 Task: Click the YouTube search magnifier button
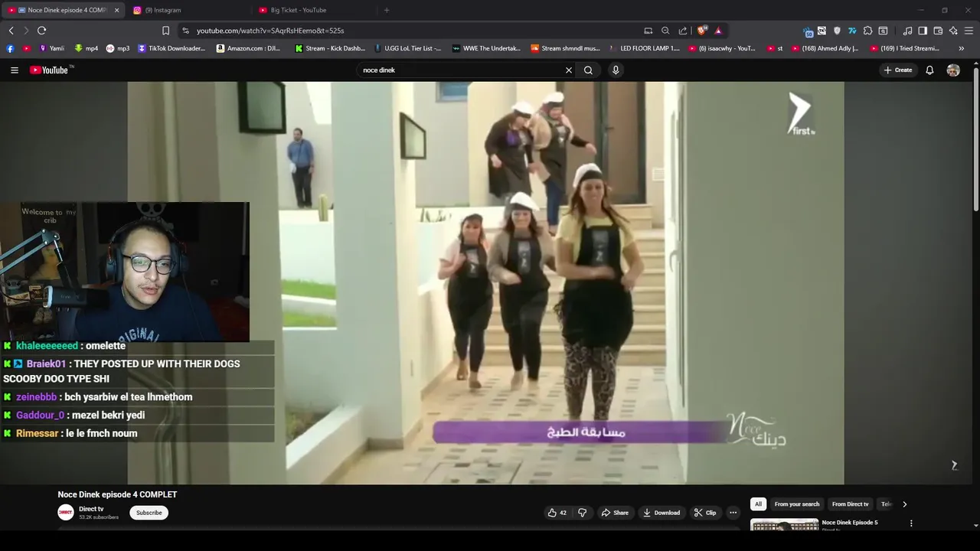[x=588, y=70]
